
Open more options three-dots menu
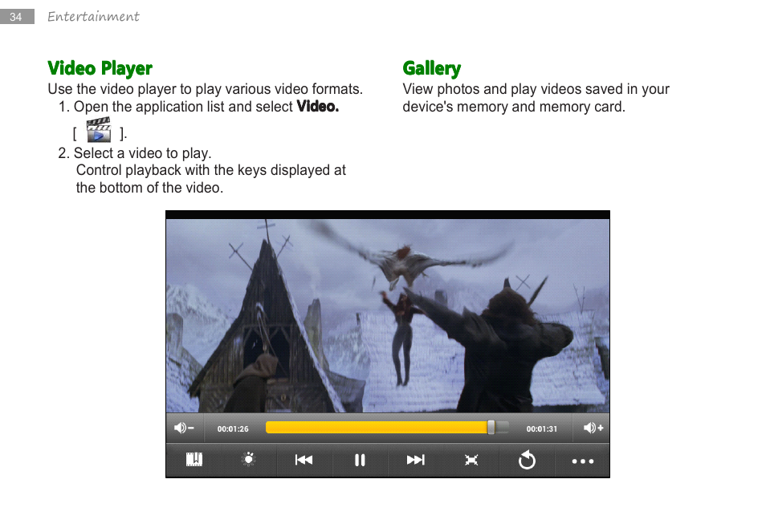(x=583, y=461)
